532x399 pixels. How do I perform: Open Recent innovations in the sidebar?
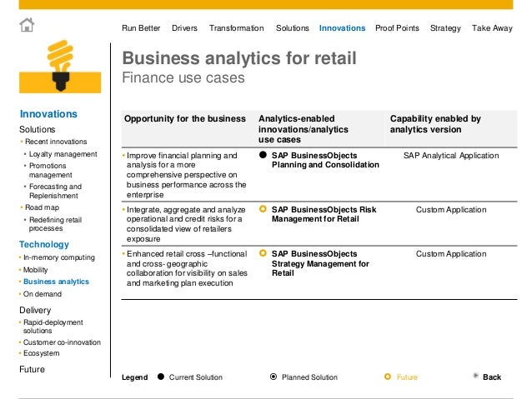[56, 142]
